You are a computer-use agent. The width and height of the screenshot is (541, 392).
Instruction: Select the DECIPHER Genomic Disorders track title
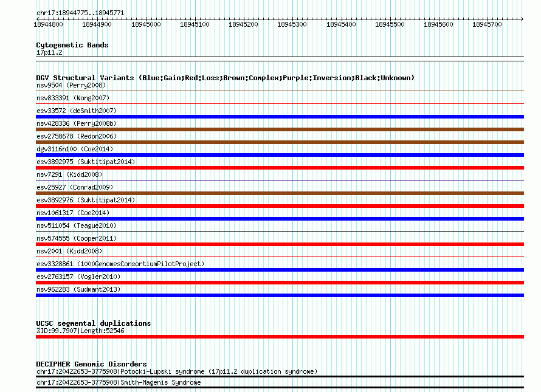point(91,364)
